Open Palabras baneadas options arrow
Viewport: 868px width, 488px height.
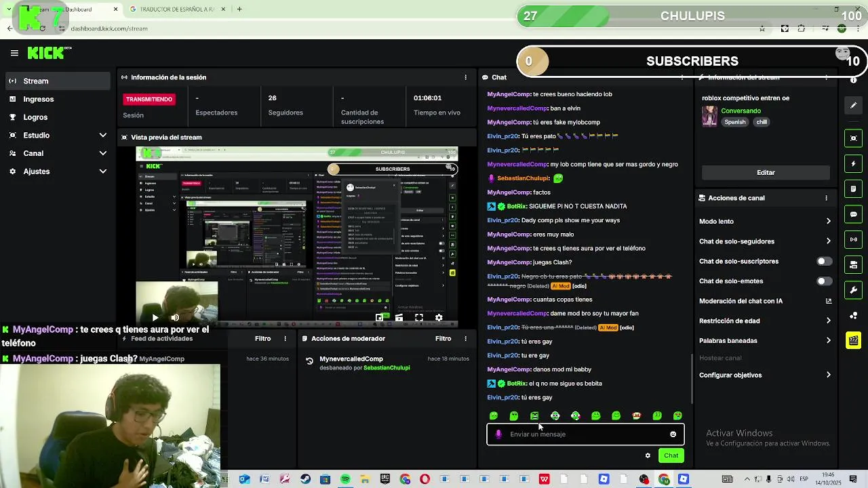coord(828,341)
